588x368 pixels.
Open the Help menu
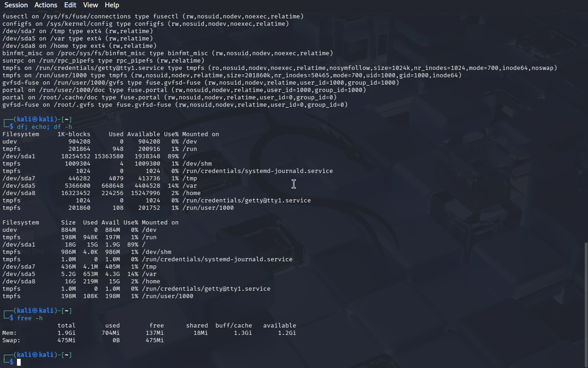(112, 5)
